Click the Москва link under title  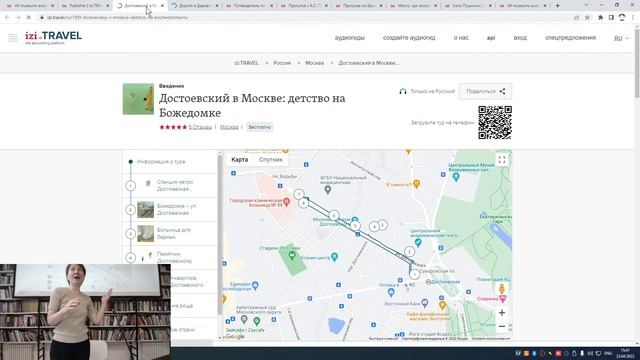click(x=229, y=127)
